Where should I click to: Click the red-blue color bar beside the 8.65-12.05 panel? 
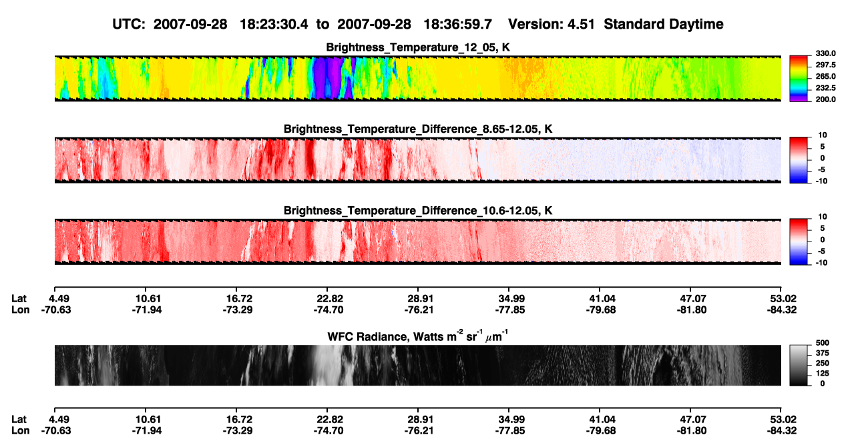(799, 160)
